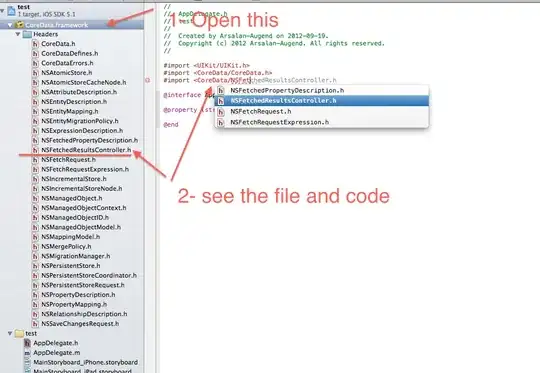Open NSManagedObjectModel.h in the navigator
The width and height of the screenshot is (540, 373).
[81, 227]
